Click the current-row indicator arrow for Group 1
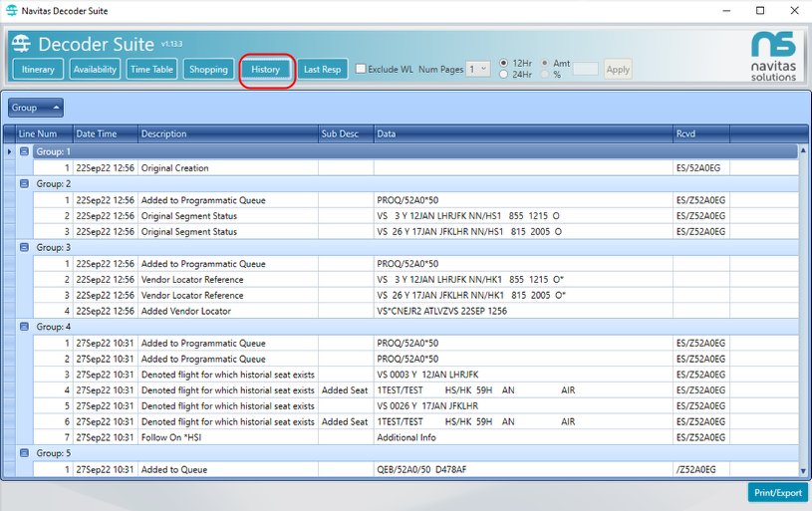 pyautogui.click(x=9, y=151)
